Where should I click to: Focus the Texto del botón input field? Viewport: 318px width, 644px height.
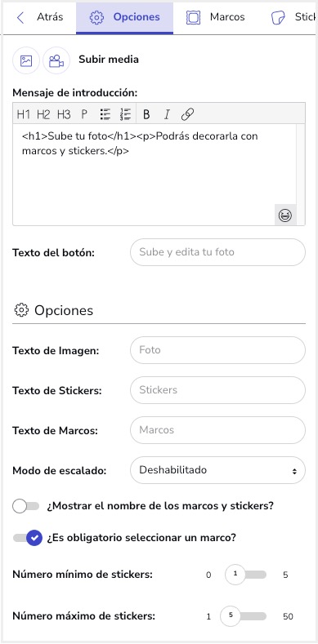217,252
